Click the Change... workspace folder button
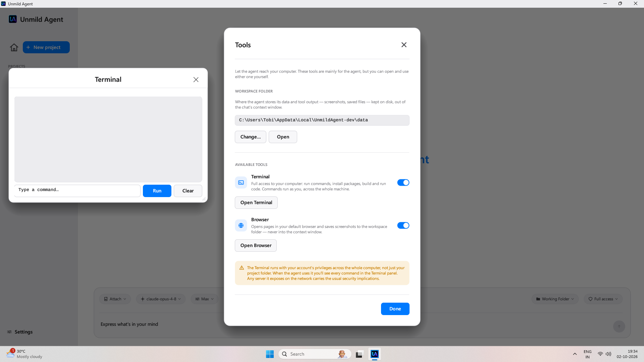The width and height of the screenshot is (644, 362). coord(251,137)
